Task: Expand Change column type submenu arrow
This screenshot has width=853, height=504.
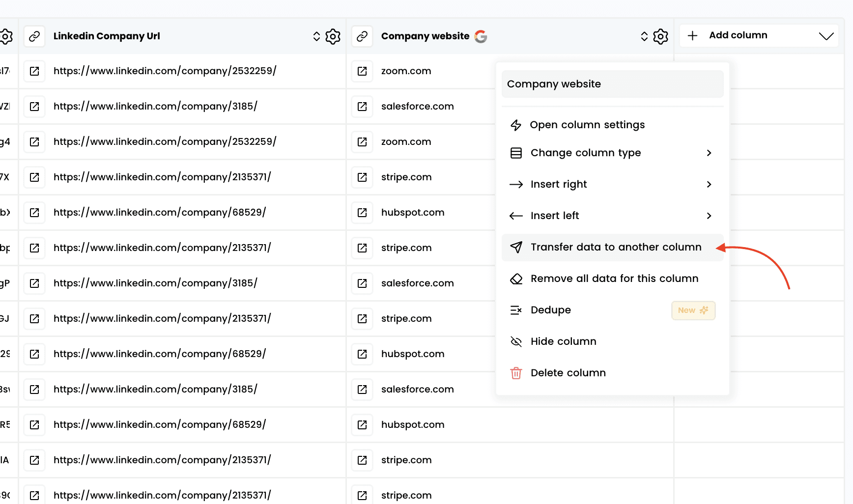Action: 709,153
